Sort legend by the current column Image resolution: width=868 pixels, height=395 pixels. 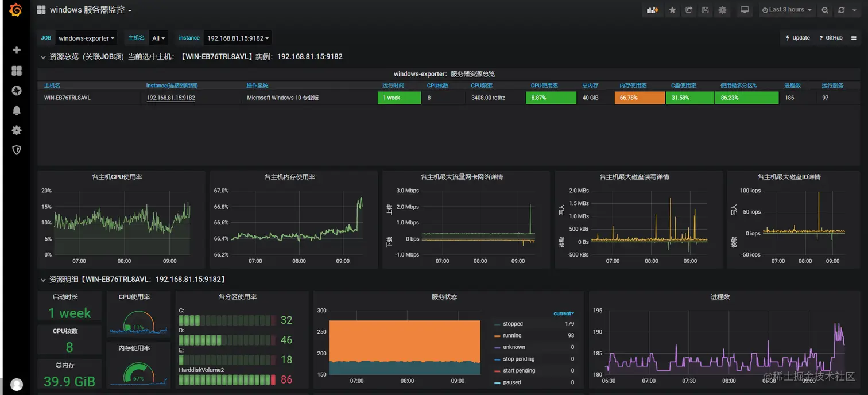[x=563, y=313]
